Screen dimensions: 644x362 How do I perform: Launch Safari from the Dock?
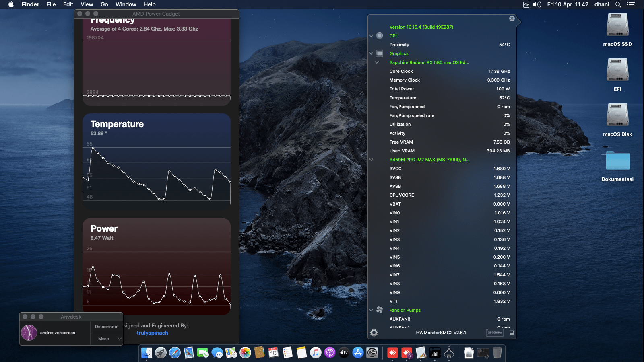click(175, 353)
